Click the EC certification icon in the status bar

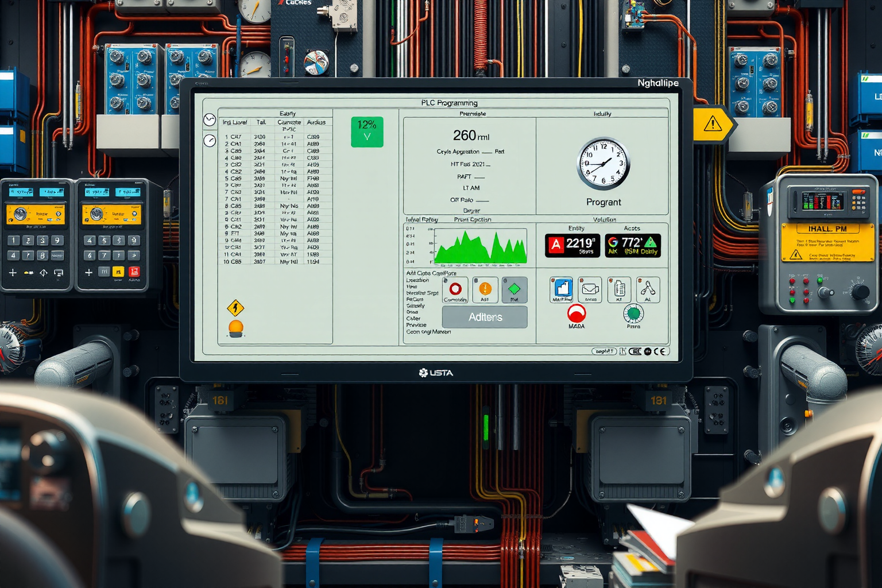[635, 351]
